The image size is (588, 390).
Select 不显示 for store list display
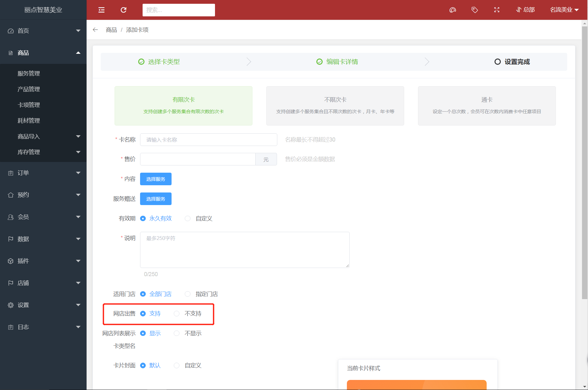(177, 333)
